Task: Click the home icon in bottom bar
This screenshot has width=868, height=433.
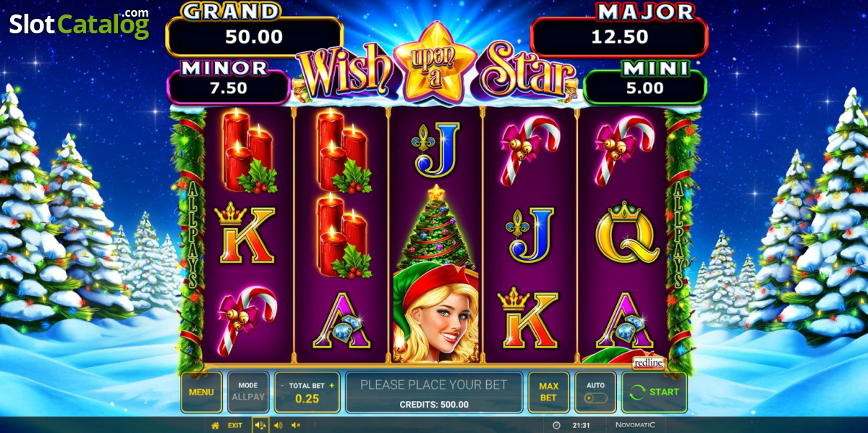Action: pyautogui.click(x=215, y=426)
